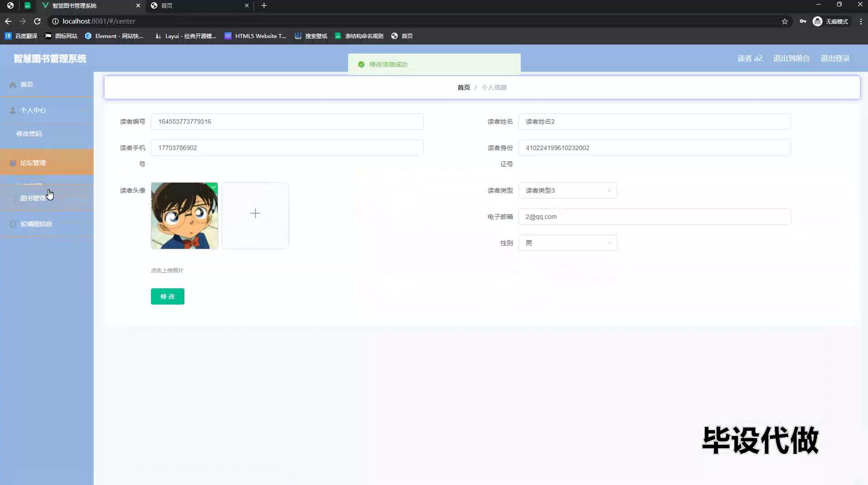Click the green 修改 button
The height and width of the screenshot is (485, 868).
(167, 296)
